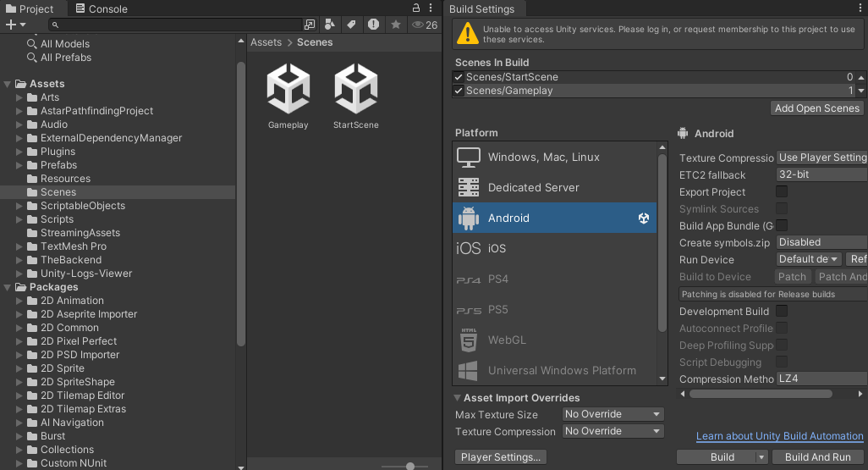This screenshot has width=868, height=470.
Task: Open the Build button dropdown arrow
Action: pos(761,457)
